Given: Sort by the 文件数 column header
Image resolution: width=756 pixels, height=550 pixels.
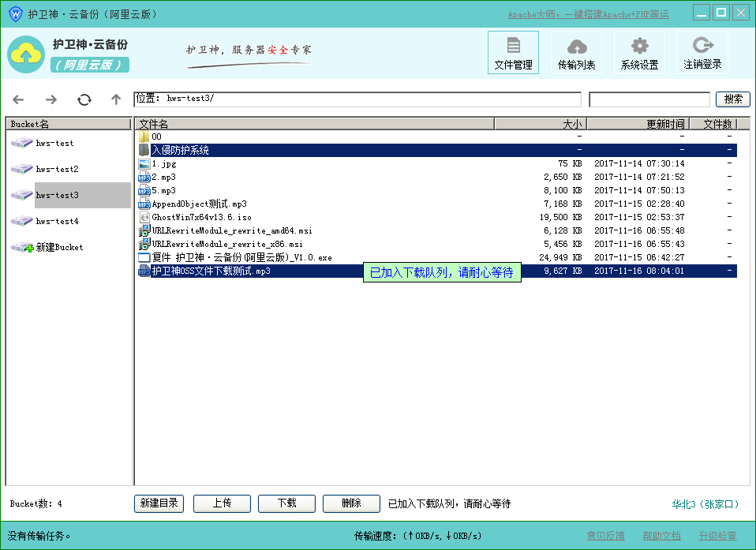Looking at the screenshot, I should pyautogui.click(x=713, y=124).
